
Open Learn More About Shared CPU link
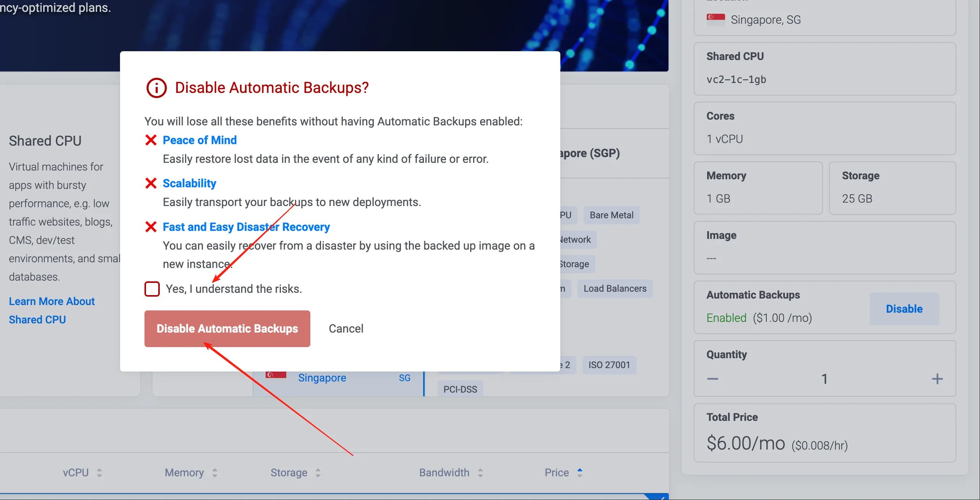pyautogui.click(x=52, y=310)
